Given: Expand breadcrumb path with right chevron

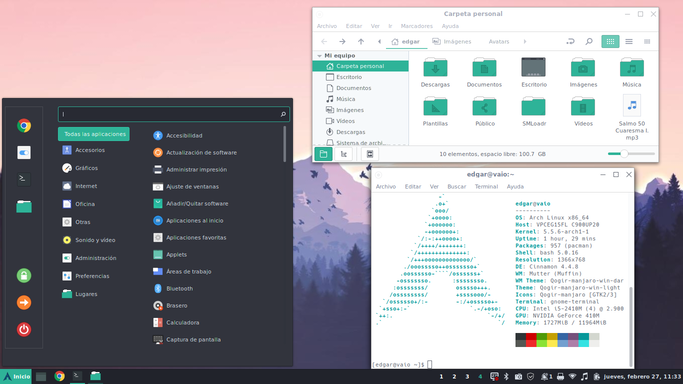Looking at the screenshot, I should pyautogui.click(x=525, y=41).
